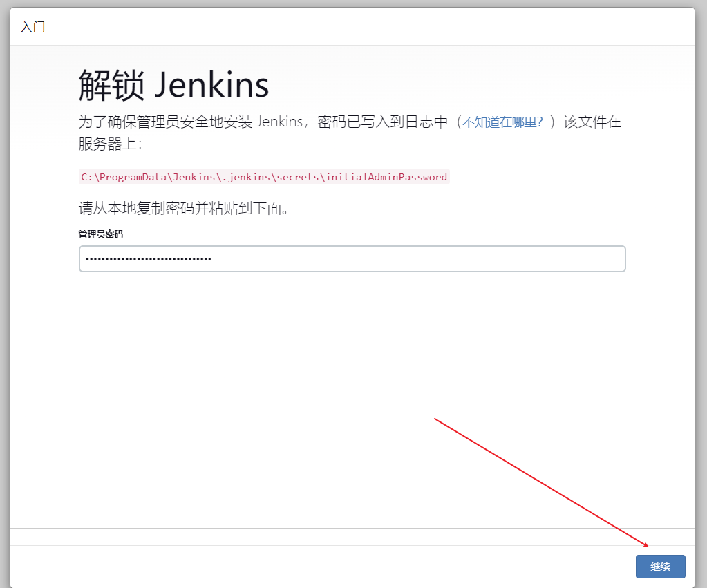
Task: Click the 入门 title in the dialog header
Action: (33, 28)
